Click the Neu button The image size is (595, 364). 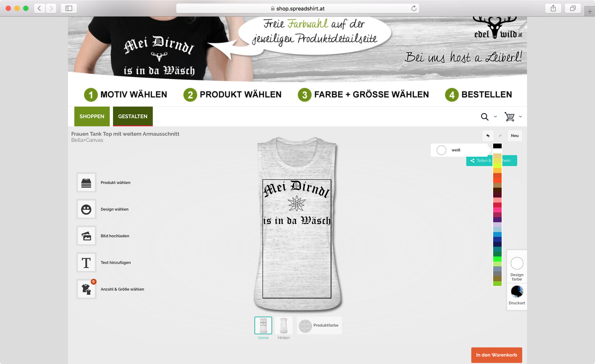click(515, 136)
